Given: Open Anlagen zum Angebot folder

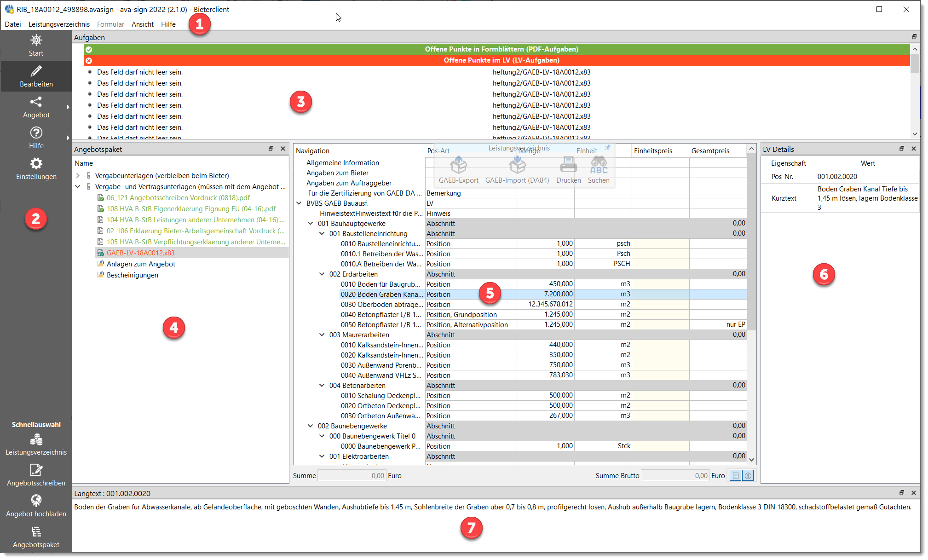Looking at the screenshot, I should tap(141, 264).
